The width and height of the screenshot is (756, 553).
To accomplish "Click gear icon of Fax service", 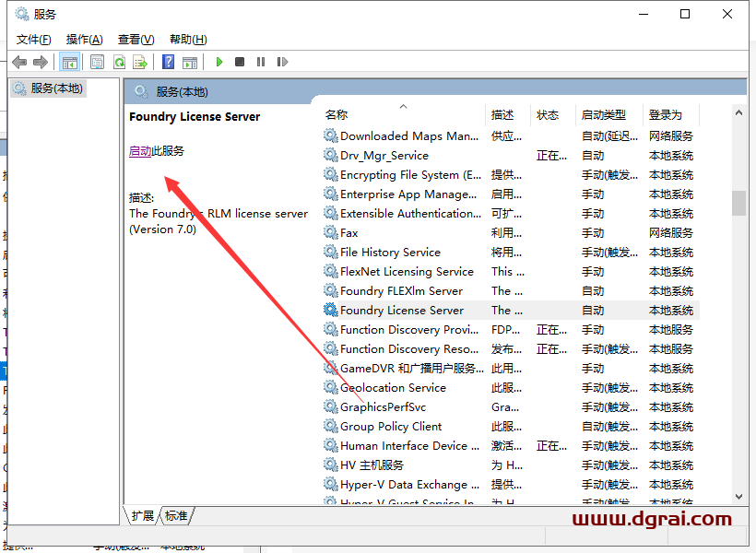I will point(330,232).
